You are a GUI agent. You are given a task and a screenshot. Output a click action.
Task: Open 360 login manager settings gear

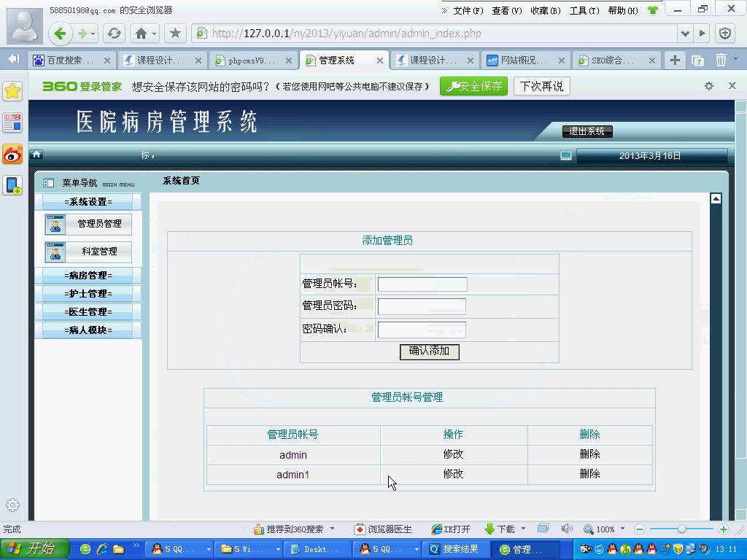pos(709,86)
